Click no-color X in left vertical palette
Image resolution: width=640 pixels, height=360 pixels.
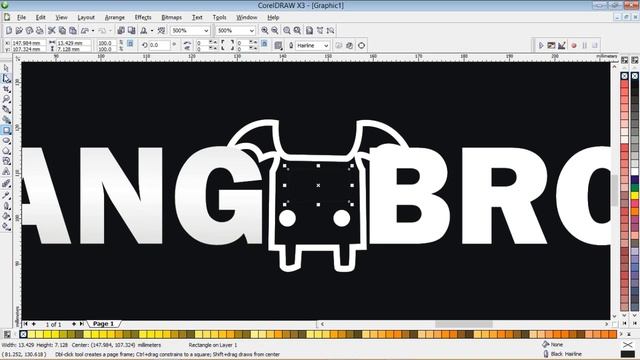pos(624,76)
